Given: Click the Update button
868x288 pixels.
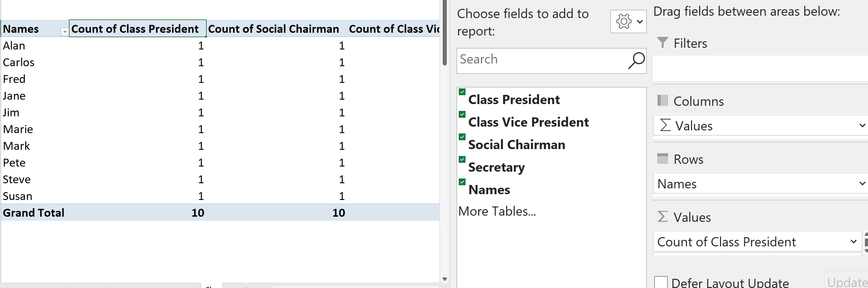Looking at the screenshot, I should point(847,283).
